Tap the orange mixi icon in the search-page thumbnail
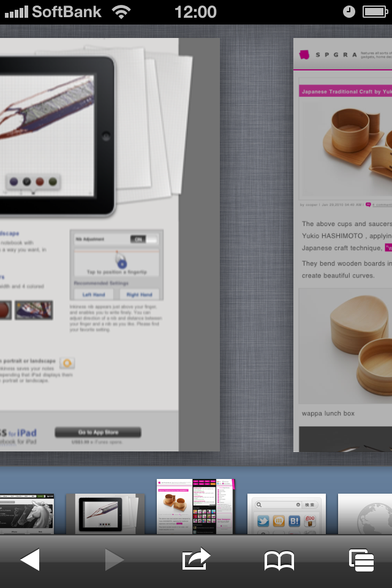392x588 pixels. 279,521
